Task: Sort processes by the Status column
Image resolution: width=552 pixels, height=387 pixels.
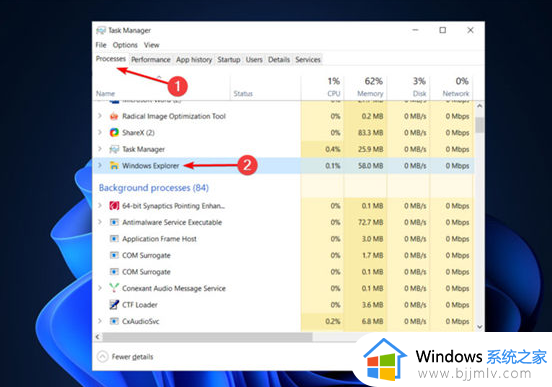Action: [243, 94]
